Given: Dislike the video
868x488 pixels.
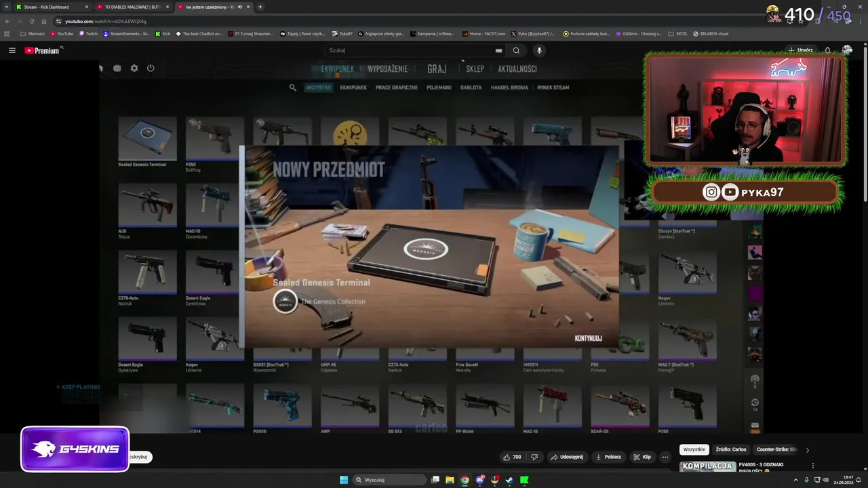Looking at the screenshot, I should pos(534,457).
